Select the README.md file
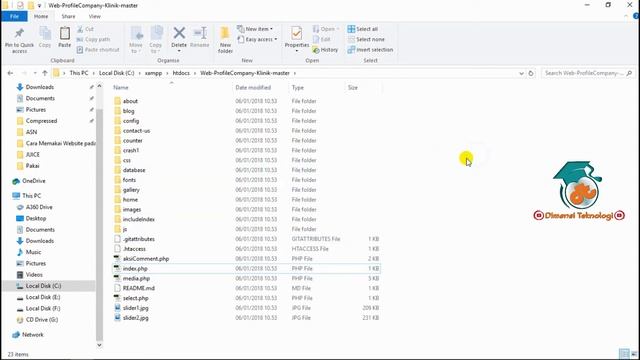Screen dimensions: 640x360 point(139,288)
